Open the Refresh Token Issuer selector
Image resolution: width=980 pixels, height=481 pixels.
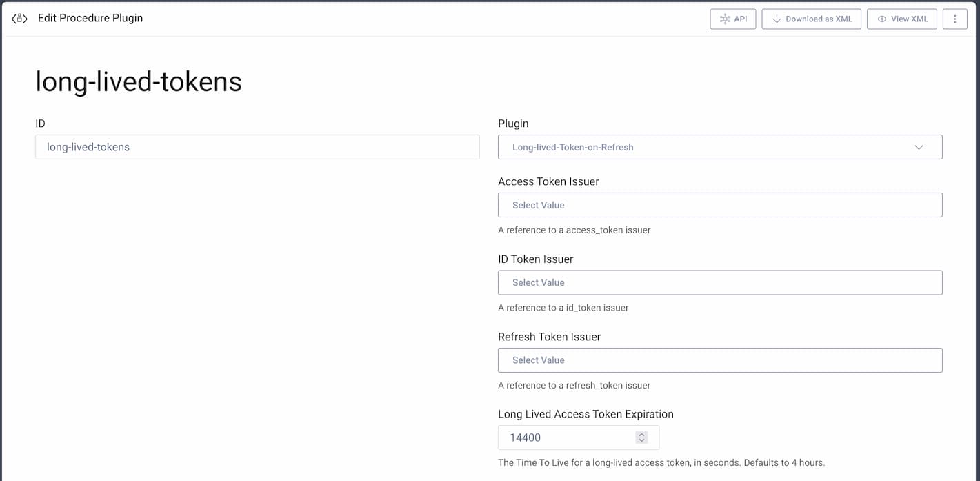(720, 360)
